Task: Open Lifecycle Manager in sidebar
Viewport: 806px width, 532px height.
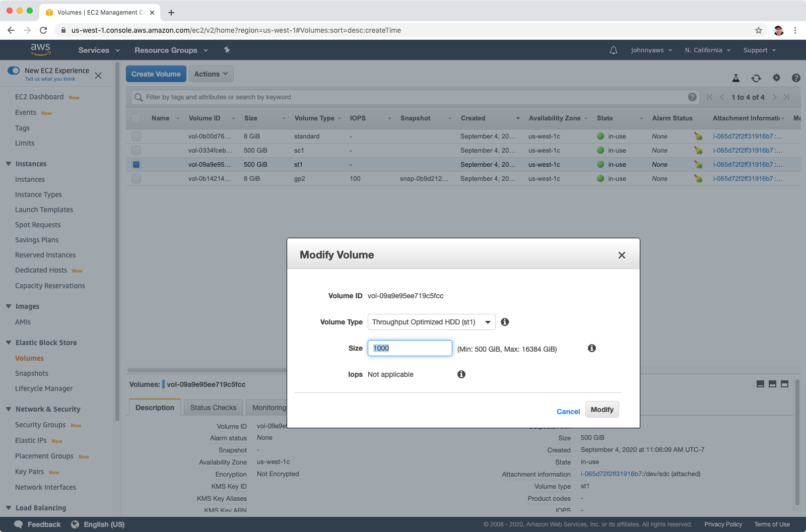Action: click(44, 388)
